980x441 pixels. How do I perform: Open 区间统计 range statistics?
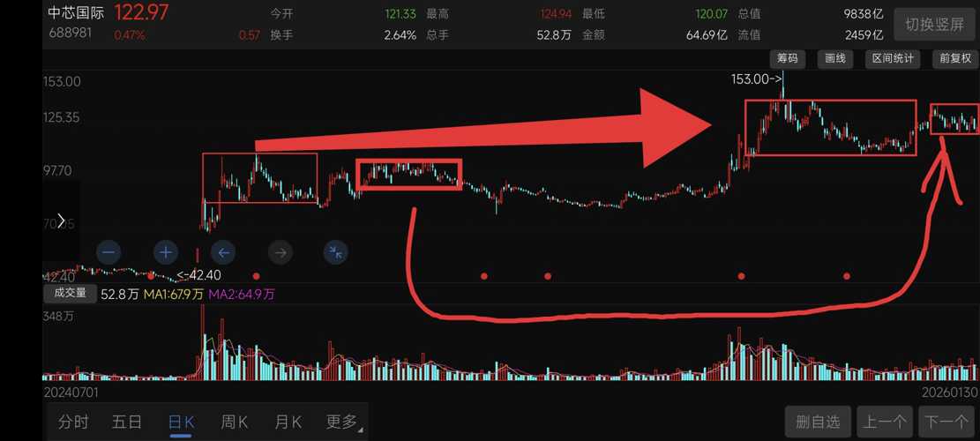(894, 59)
